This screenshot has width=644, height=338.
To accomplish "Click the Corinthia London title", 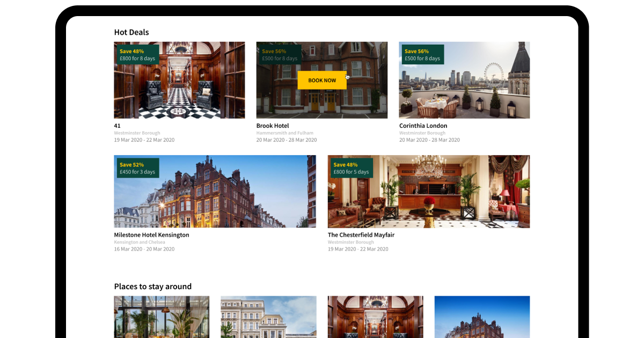I will (423, 126).
